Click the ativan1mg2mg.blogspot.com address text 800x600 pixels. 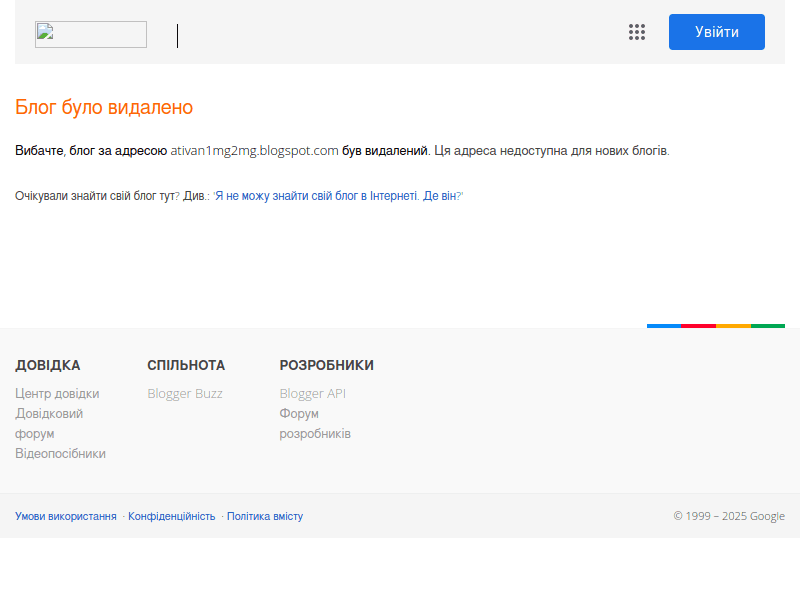[254, 151]
